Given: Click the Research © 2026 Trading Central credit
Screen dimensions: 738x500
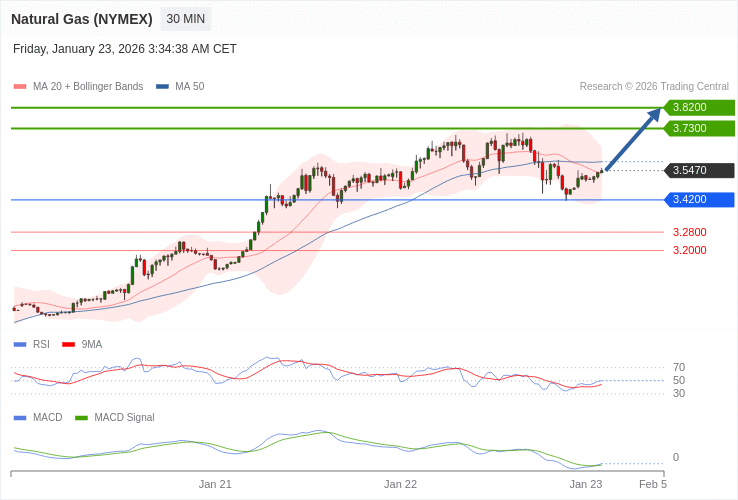Looking at the screenshot, I should (654, 87).
